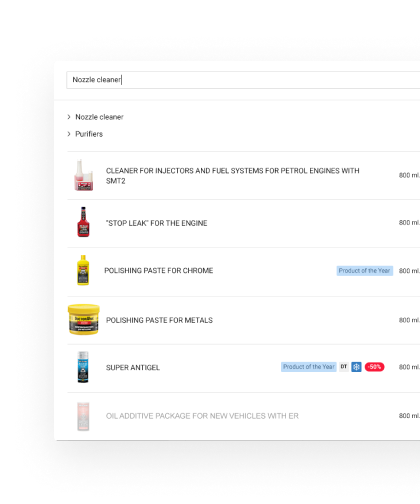Click Product of the Year tag on chrome paste
The image size is (420, 504).
tap(365, 271)
